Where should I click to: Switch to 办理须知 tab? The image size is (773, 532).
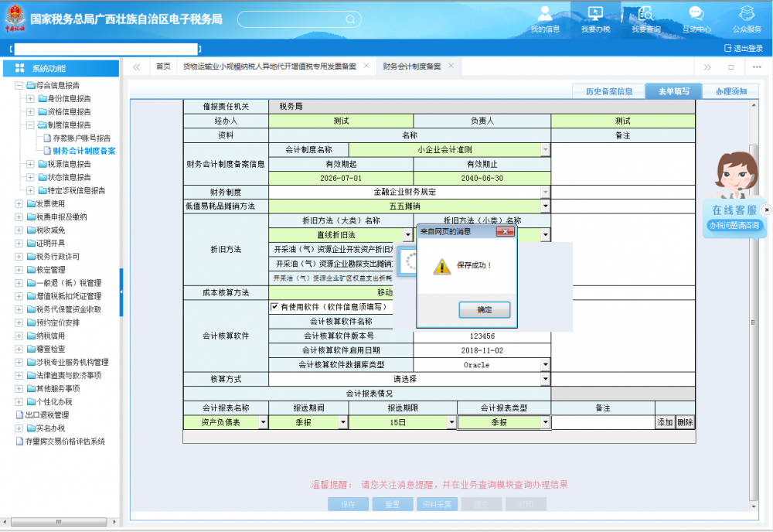730,91
